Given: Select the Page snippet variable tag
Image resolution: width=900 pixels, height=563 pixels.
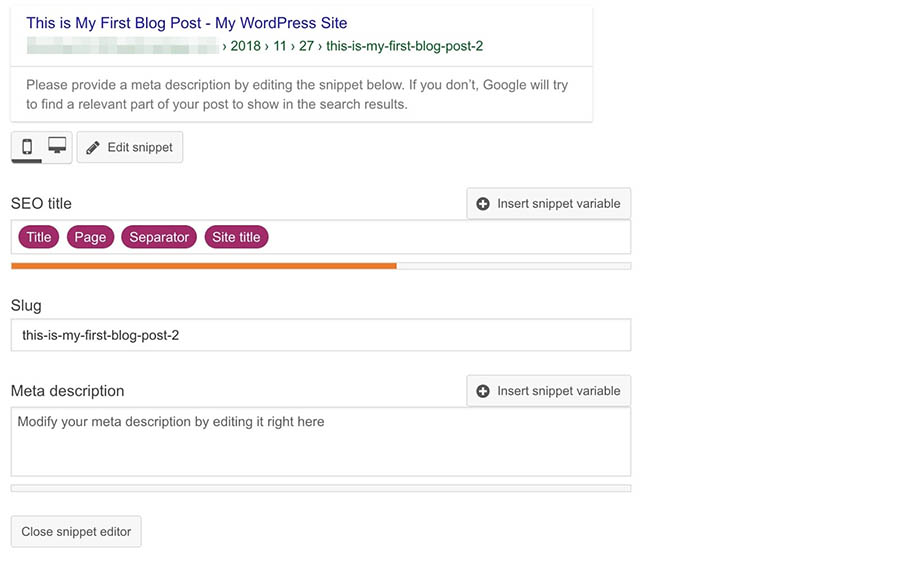Looking at the screenshot, I should tap(90, 237).
